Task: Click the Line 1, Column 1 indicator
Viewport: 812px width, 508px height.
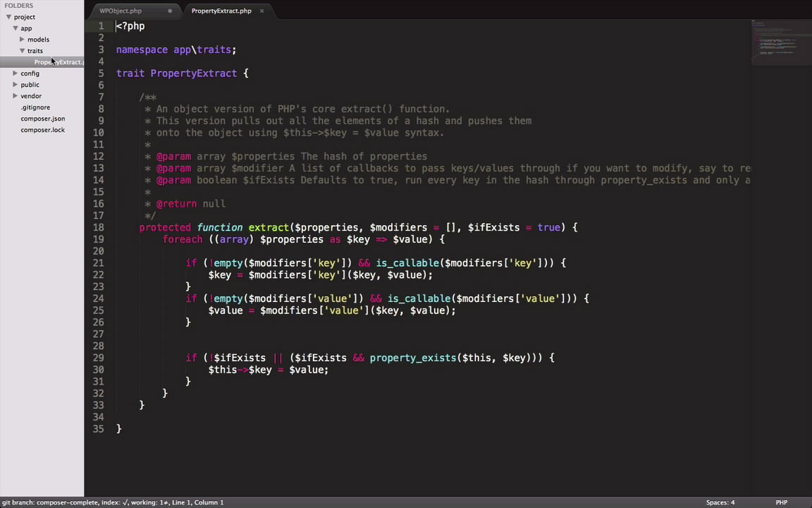Action: [198, 502]
